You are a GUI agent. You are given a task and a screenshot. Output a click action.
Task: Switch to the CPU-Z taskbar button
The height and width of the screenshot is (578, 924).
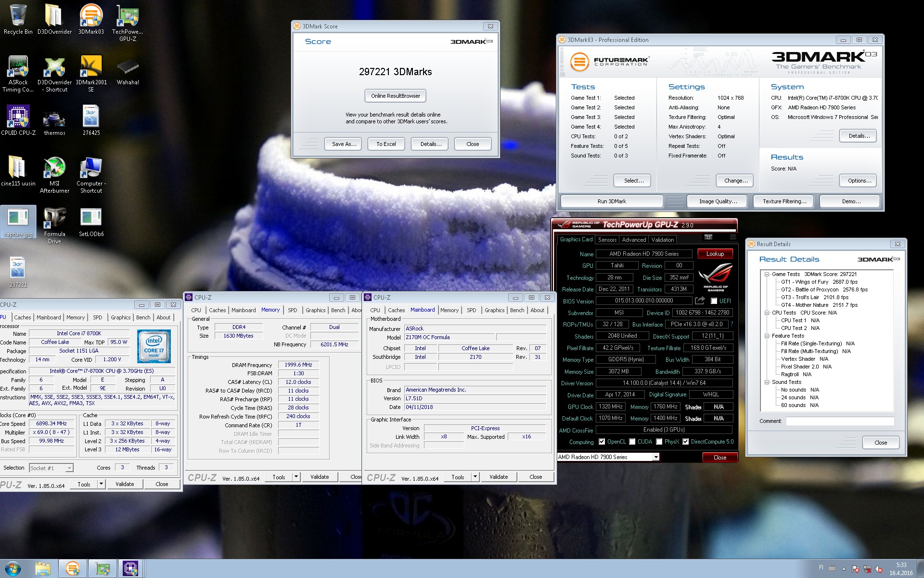[130, 569]
